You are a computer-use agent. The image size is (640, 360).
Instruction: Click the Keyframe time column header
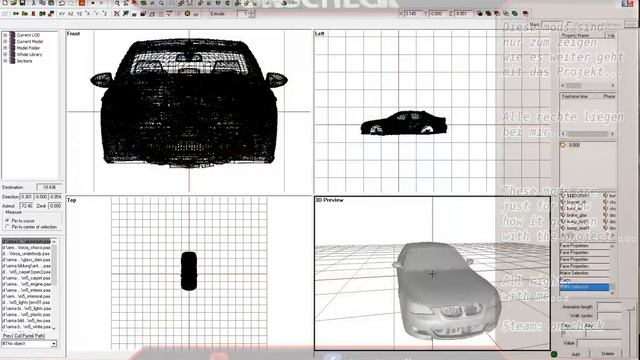tap(575, 96)
